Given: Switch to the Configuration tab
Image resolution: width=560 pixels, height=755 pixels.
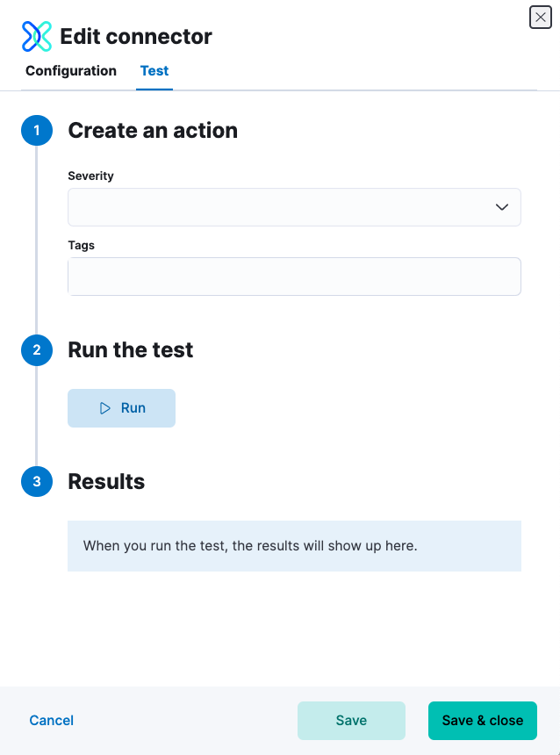Looking at the screenshot, I should (x=70, y=70).
